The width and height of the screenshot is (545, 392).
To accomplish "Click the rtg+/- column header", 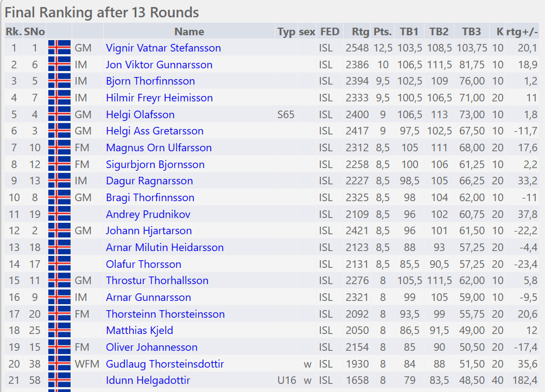I will (522, 31).
